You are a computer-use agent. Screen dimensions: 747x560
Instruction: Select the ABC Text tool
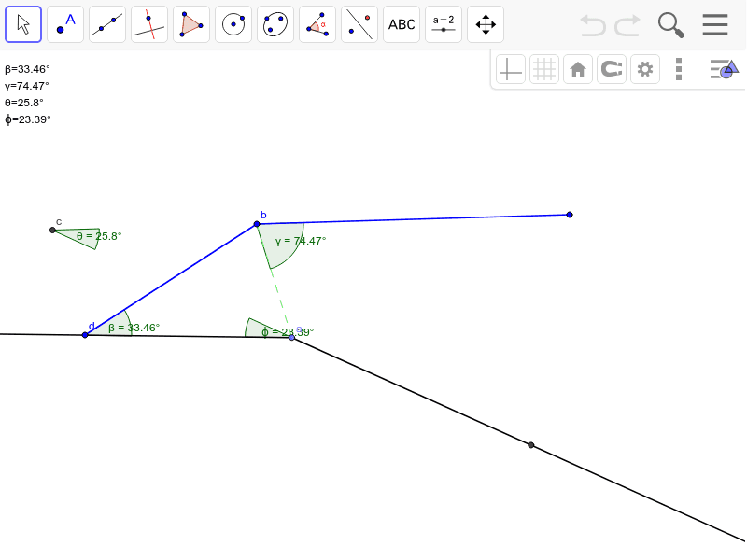pos(401,24)
